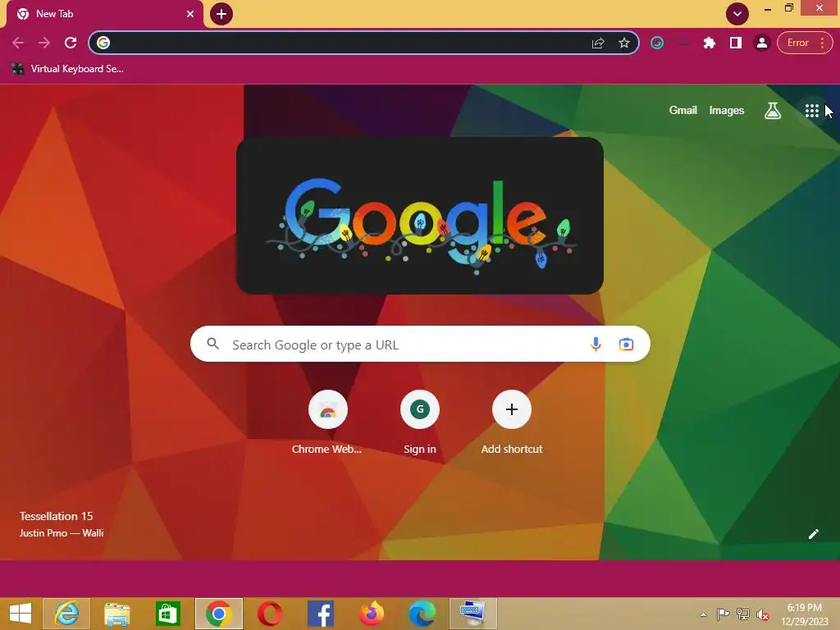Click the browser Back arrow

click(18, 43)
